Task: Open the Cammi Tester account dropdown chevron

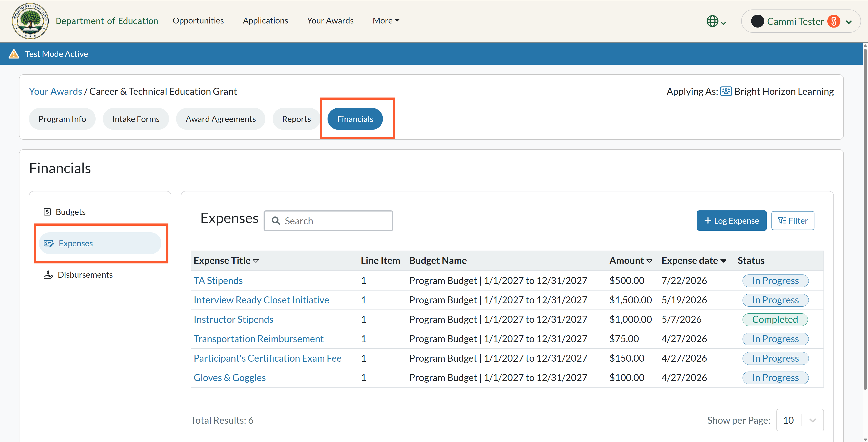Action: click(x=849, y=22)
